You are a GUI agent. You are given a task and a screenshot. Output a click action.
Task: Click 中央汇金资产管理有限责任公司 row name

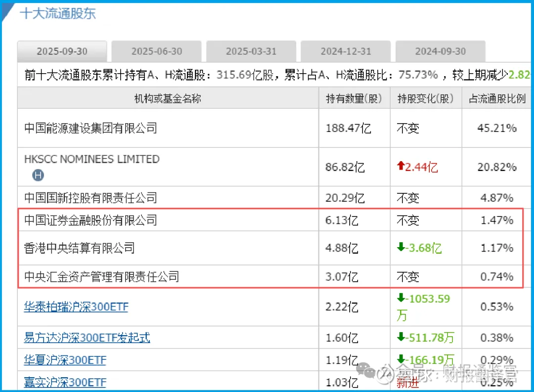click(101, 276)
